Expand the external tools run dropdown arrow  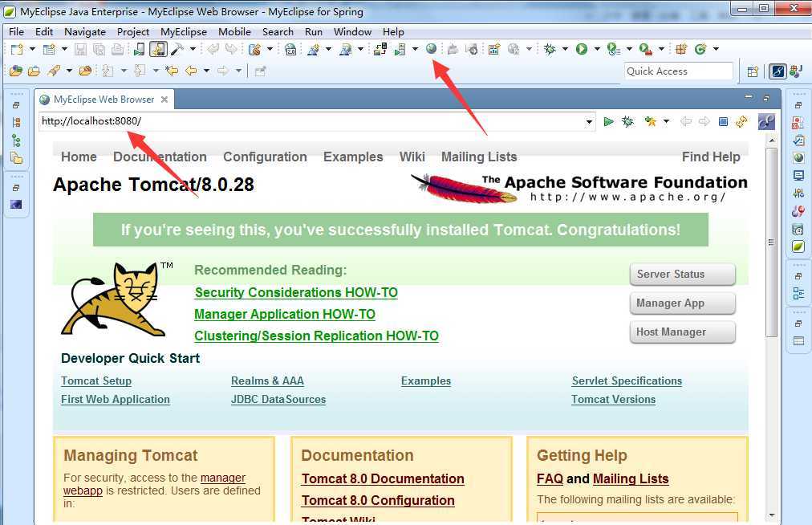(x=661, y=49)
